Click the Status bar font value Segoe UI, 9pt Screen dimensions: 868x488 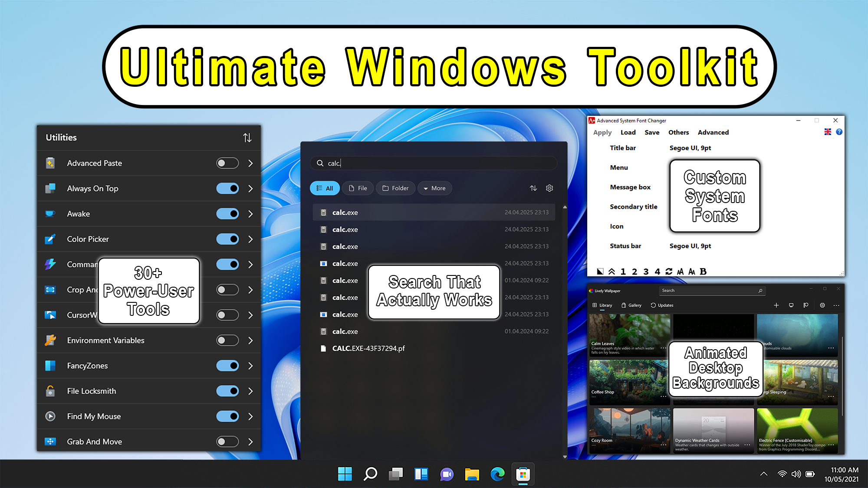690,246
